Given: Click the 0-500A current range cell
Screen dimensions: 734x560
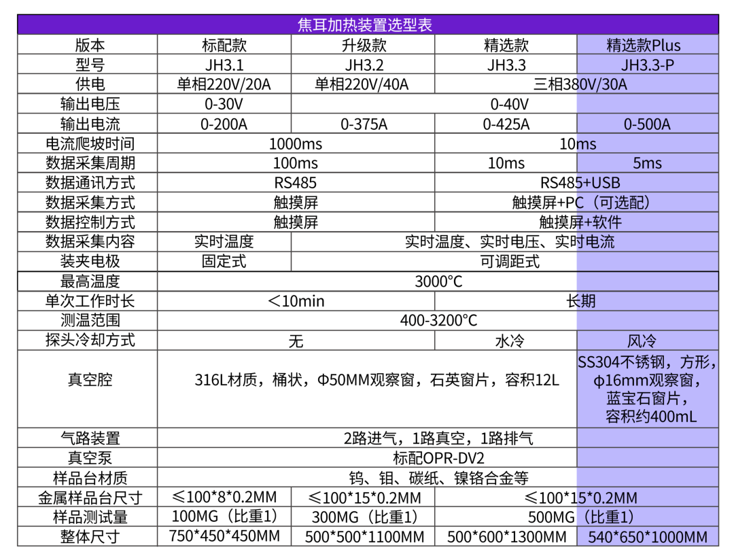Looking at the screenshot, I should point(647,124).
